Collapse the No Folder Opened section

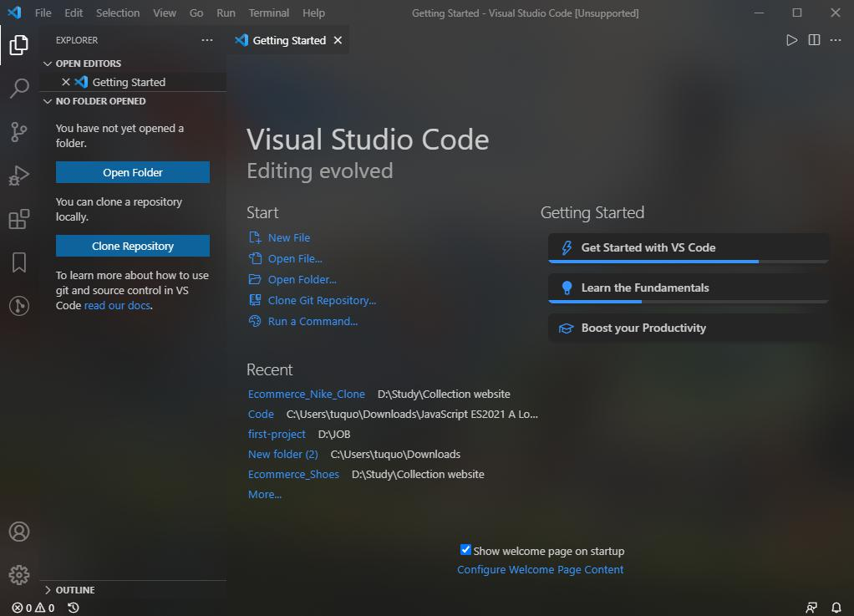click(100, 101)
